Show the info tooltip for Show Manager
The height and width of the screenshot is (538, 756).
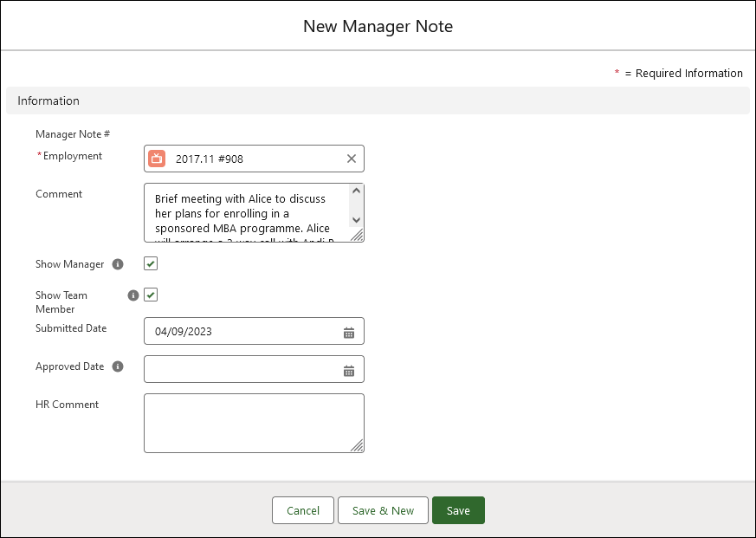118,264
